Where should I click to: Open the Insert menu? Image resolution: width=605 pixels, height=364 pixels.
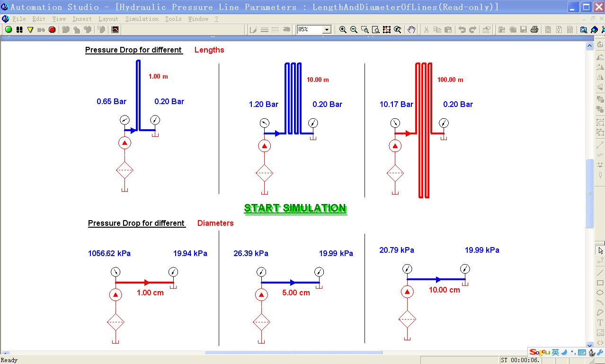(x=82, y=19)
